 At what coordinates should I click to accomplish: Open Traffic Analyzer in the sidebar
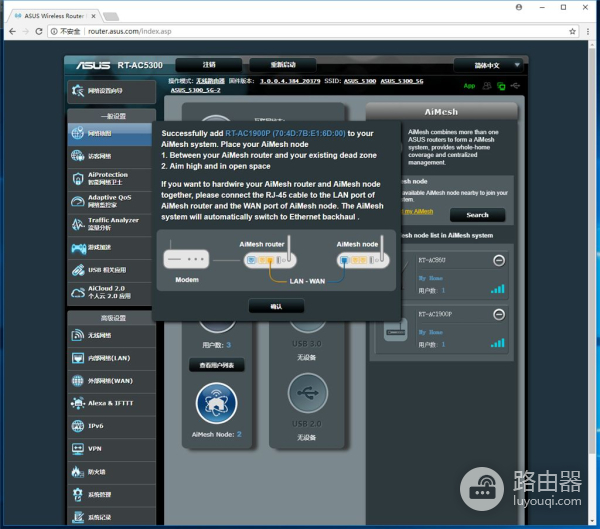pos(112,224)
